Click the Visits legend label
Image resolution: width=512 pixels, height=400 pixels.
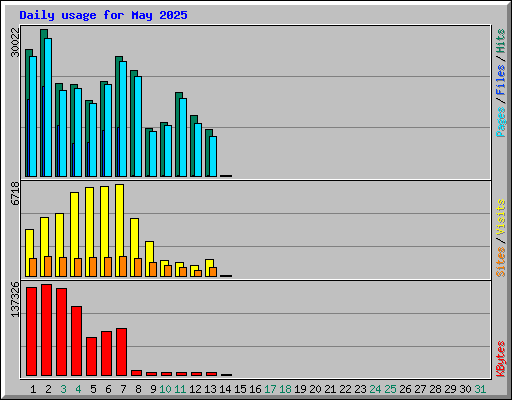(501, 217)
